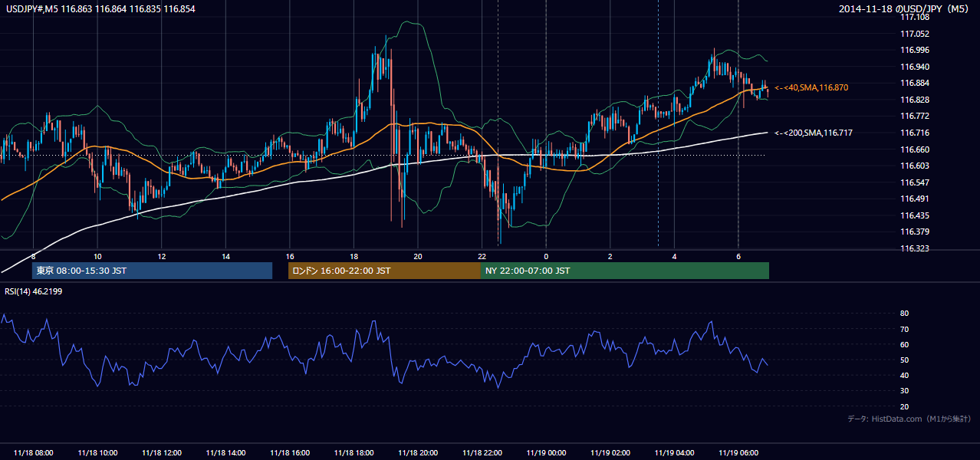Viewport: 980px width, 460px height.
Task: Click the RSI 20 level label
Action: click(x=904, y=406)
